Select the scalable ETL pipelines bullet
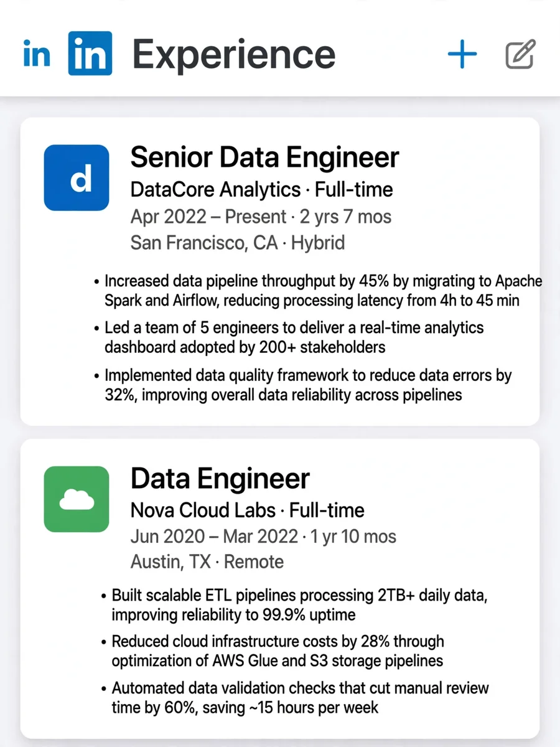 click(x=293, y=605)
